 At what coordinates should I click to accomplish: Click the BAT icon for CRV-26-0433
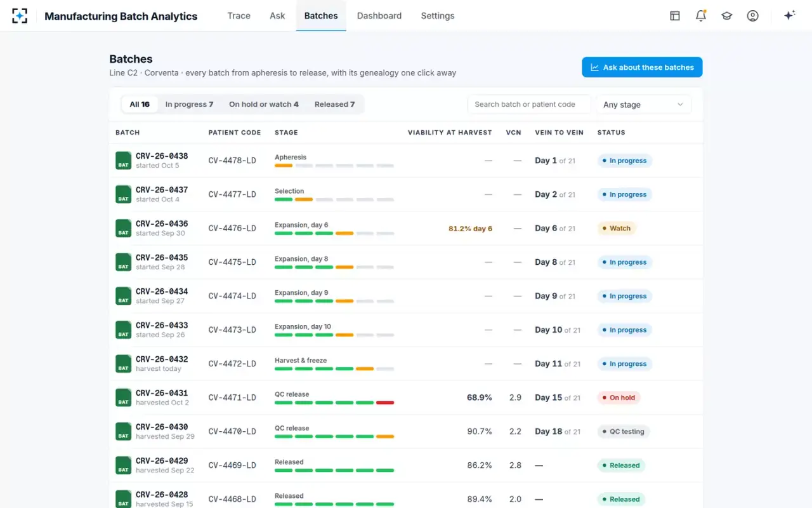(x=123, y=330)
